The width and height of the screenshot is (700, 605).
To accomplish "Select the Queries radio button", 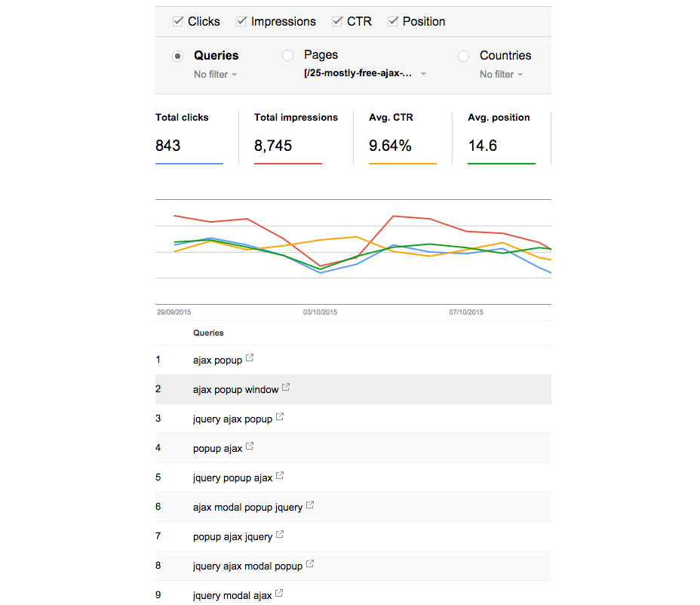I will coord(178,57).
